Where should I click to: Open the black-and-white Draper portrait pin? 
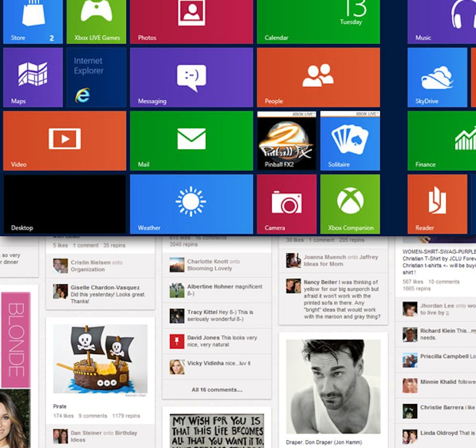333,386
